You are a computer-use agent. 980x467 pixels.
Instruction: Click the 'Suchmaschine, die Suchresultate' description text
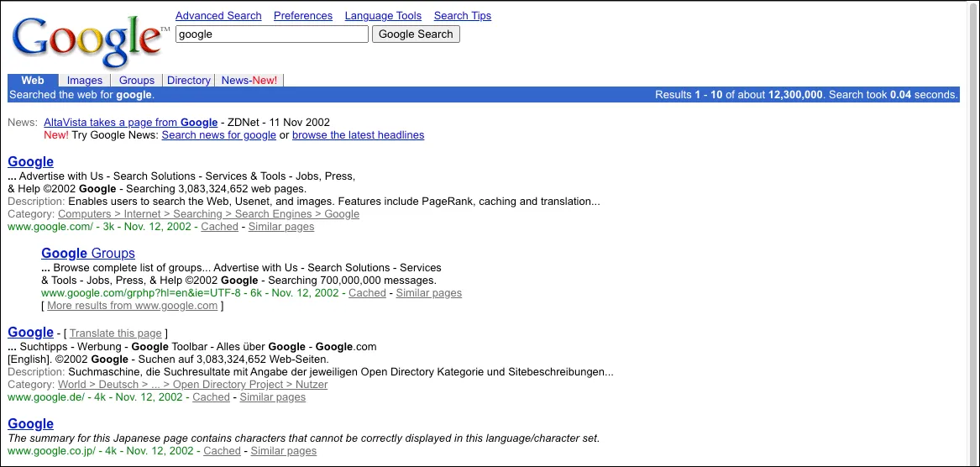click(341, 372)
